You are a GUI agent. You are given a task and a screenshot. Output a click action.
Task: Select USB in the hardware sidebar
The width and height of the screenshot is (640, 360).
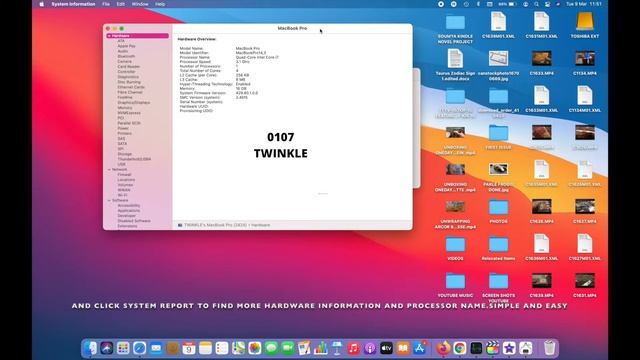pyautogui.click(x=121, y=164)
